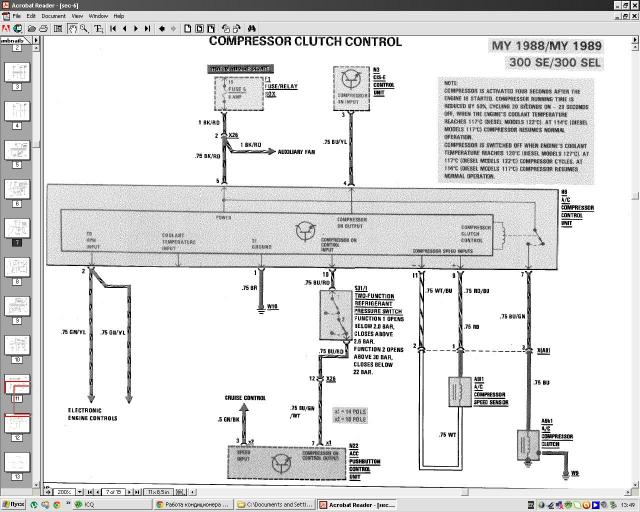Viewport: 640px width, 512px height.
Task: Switch to Documents and Settings folder window
Action: [276, 505]
